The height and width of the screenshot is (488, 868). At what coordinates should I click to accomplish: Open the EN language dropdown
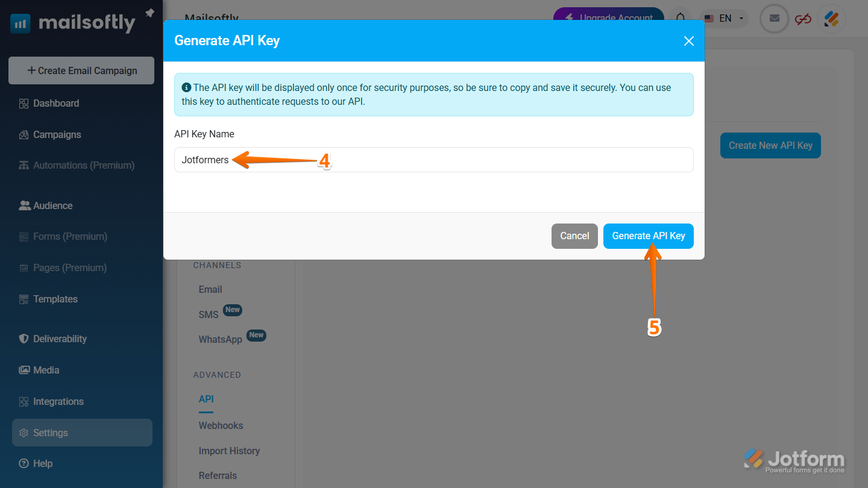[725, 18]
